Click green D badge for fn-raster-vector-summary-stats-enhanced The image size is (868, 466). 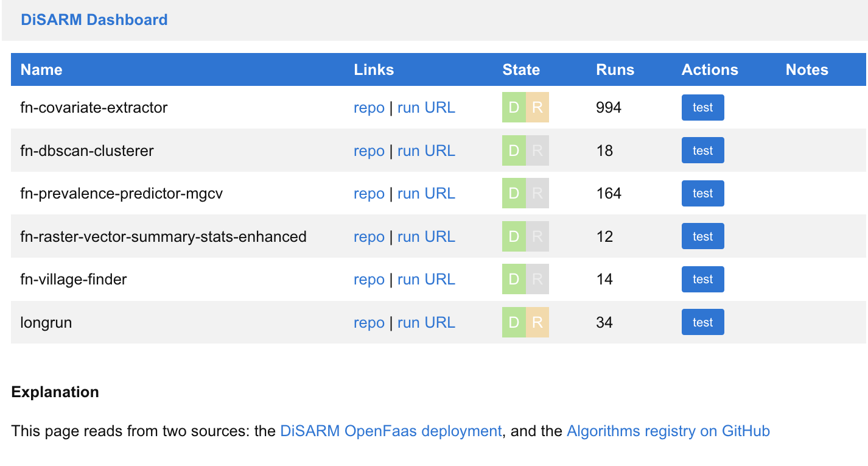(514, 236)
